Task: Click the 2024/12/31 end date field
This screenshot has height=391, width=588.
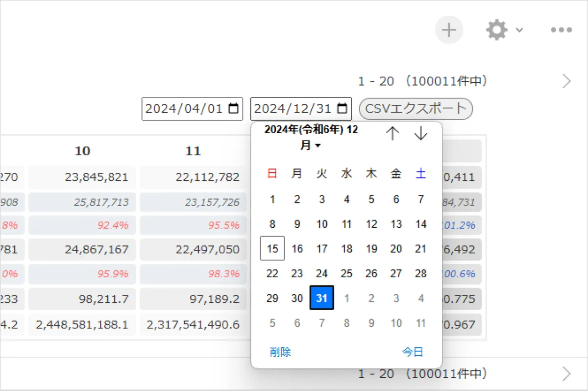Action: pos(301,109)
